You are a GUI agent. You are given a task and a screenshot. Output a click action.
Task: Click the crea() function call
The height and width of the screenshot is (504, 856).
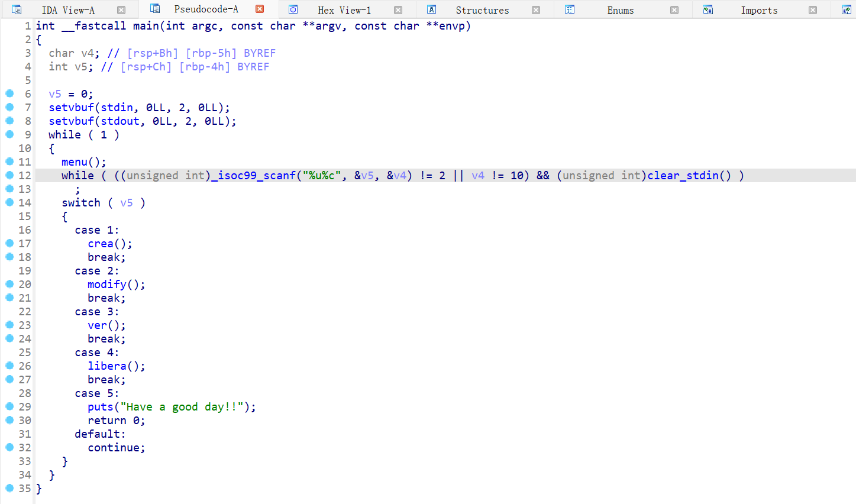pos(101,244)
